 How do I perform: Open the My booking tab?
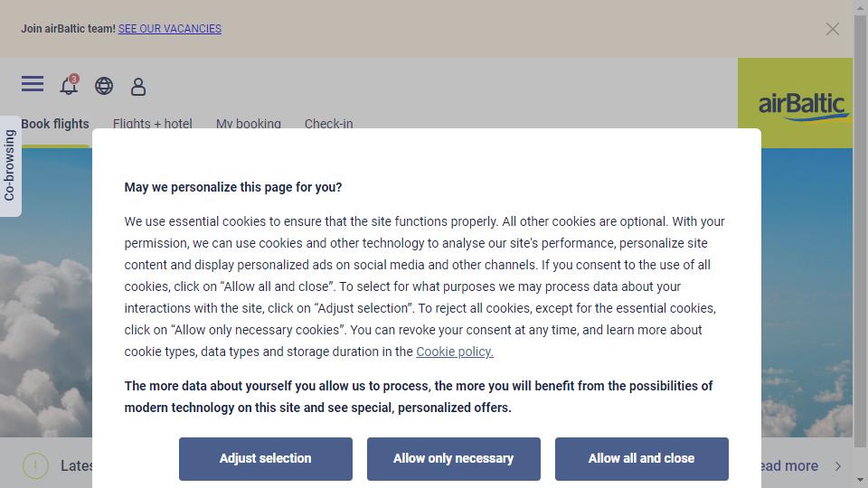(249, 124)
